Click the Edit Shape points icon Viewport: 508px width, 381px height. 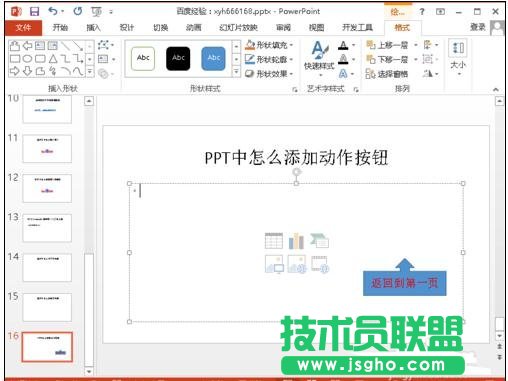[x=104, y=45]
